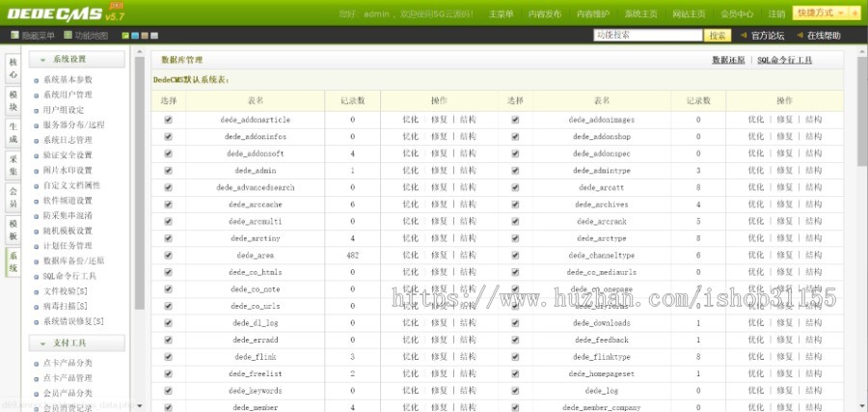Select the gray theme color swatch
This screenshot has width=868, height=412.
click(154, 36)
